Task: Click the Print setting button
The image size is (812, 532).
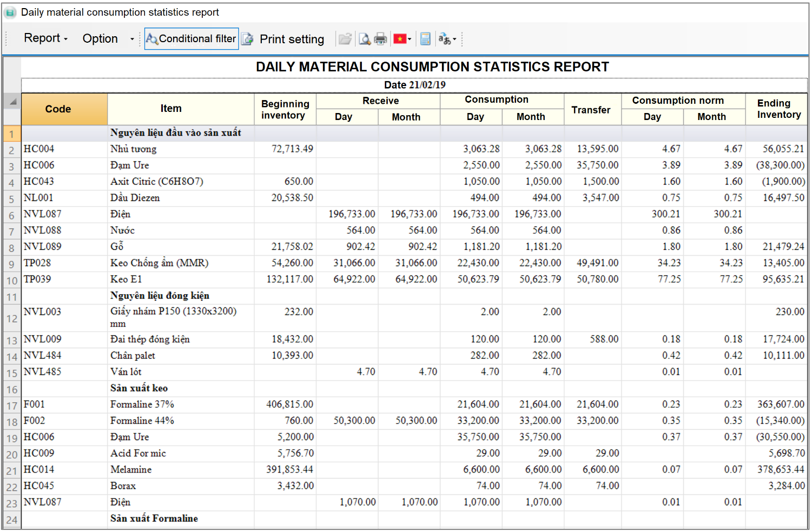Action: [292, 39]
